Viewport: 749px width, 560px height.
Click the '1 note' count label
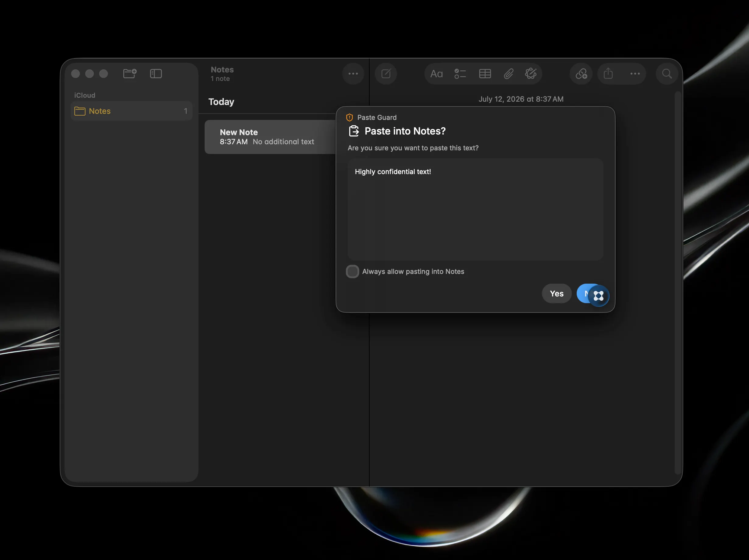point(220,79)
